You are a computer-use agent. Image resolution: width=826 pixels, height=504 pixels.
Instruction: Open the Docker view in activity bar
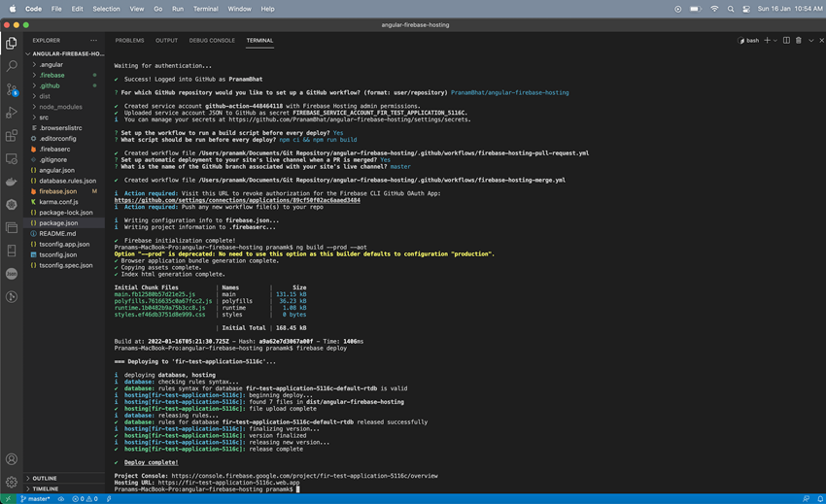tap(12, 182)
